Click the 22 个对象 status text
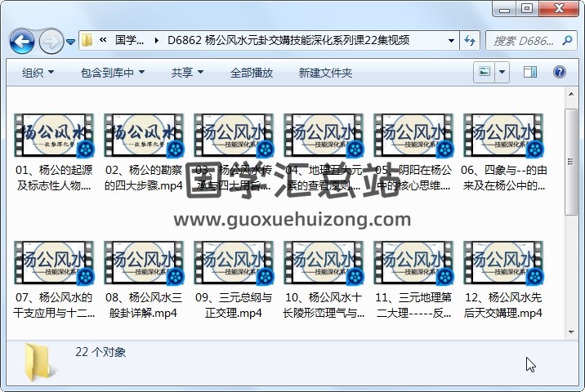Viewport: 585px width, 392px height. pyautogui.click(x=100, y=352)
